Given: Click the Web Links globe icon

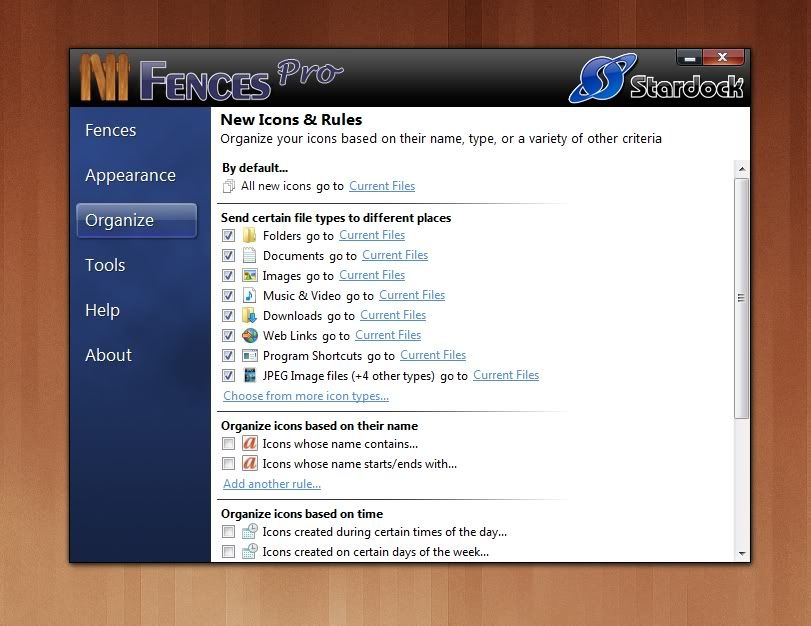Looking at the screenshot, I should pos(249,336).
